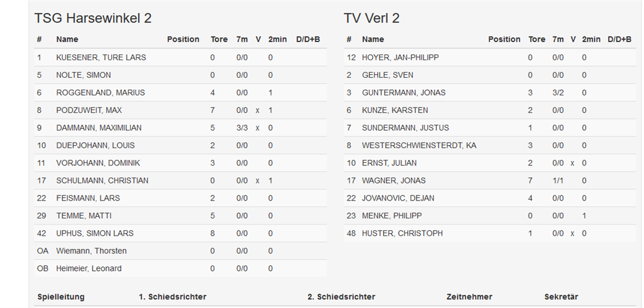Click the 2min column header in TV Verl table
This screenshot has width=644, height=308.
click(591, 39)
